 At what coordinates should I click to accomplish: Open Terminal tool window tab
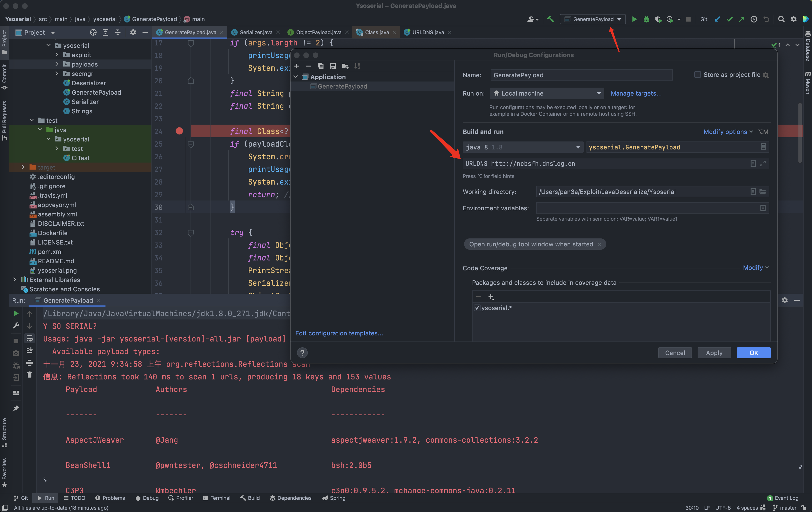point(217,498)
